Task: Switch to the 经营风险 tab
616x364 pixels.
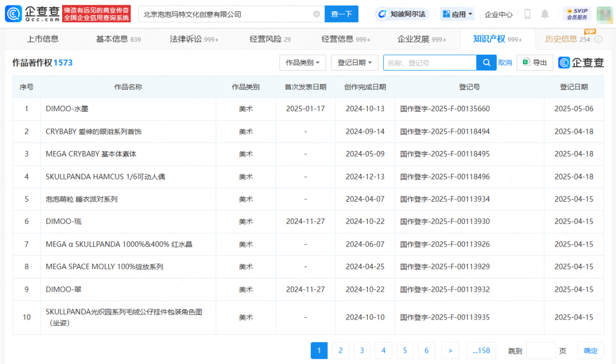Action: pos(270,39)
